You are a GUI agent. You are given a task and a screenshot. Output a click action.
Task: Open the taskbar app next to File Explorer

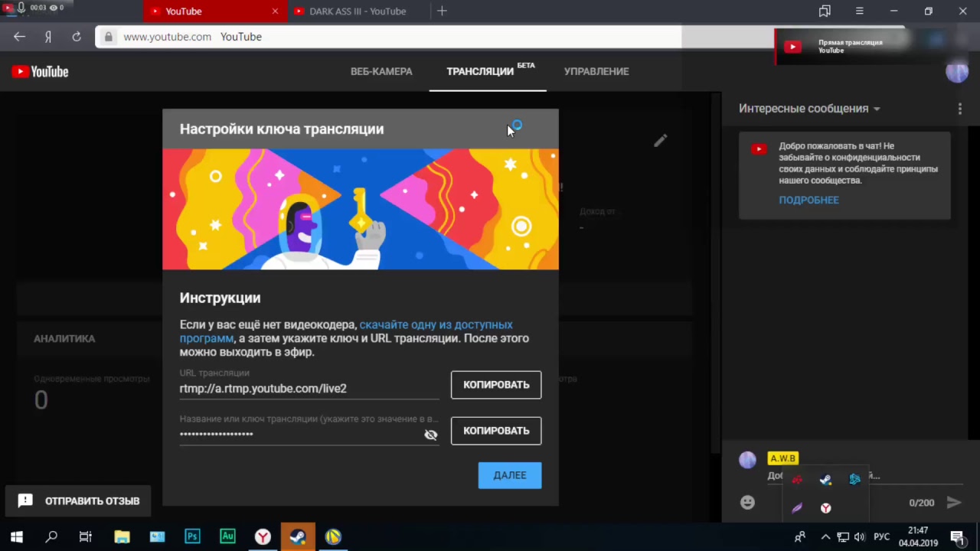157,536
